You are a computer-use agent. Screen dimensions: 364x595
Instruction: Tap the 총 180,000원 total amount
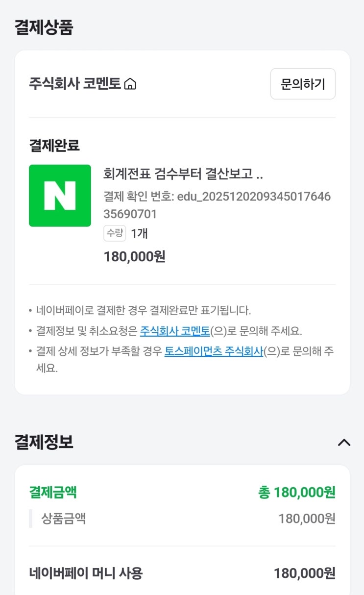(296, 493)
